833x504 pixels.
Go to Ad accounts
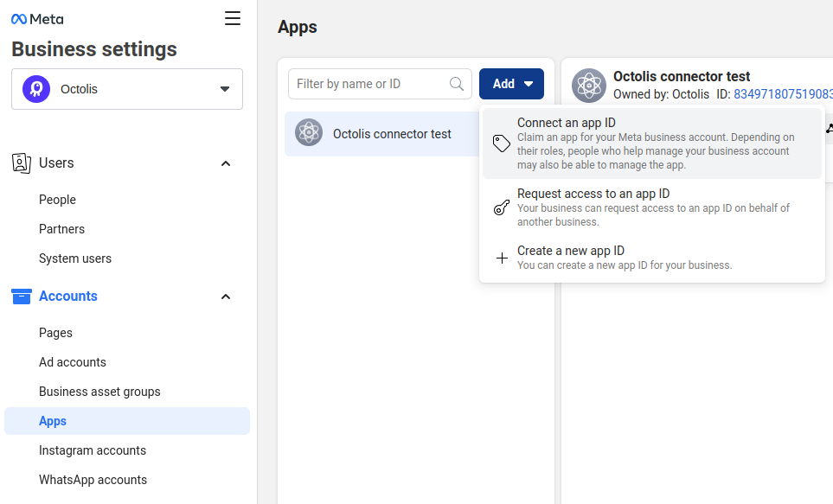(x=73, y=362)
